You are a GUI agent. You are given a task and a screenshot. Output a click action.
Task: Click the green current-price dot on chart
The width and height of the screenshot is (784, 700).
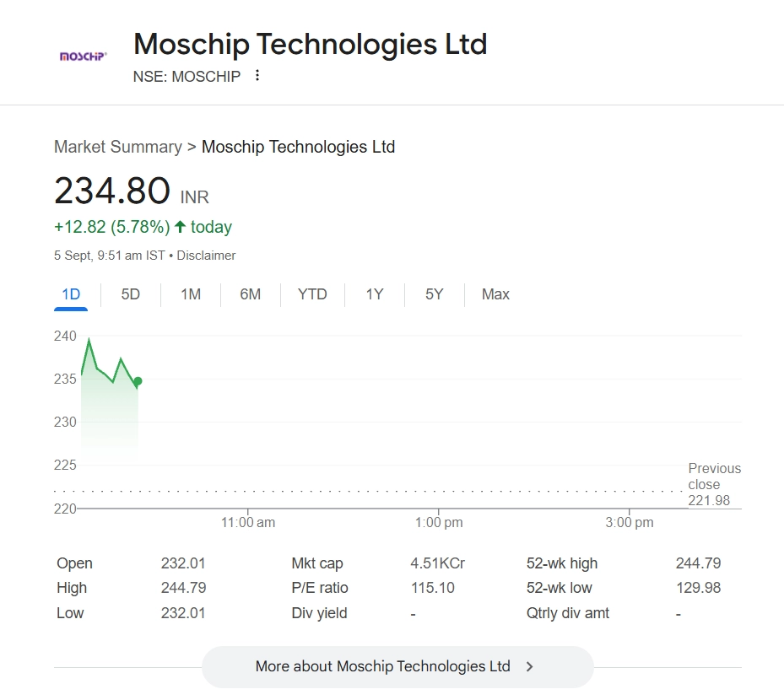138,381
